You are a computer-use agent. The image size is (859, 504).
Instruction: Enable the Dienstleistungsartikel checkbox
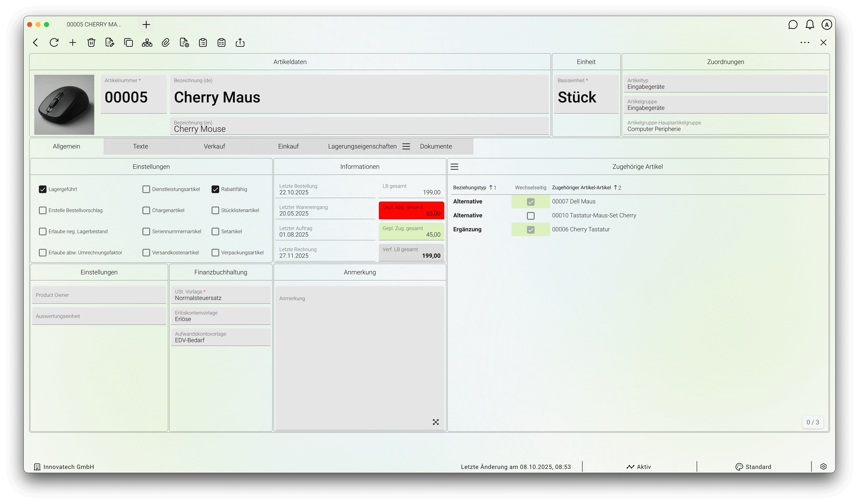click(x=146, y=189)
